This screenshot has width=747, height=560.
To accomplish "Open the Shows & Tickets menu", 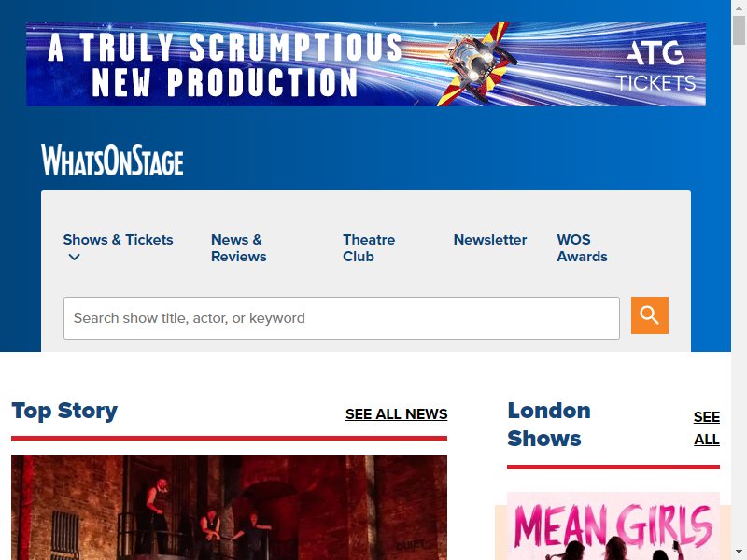I will pos(118,240).
